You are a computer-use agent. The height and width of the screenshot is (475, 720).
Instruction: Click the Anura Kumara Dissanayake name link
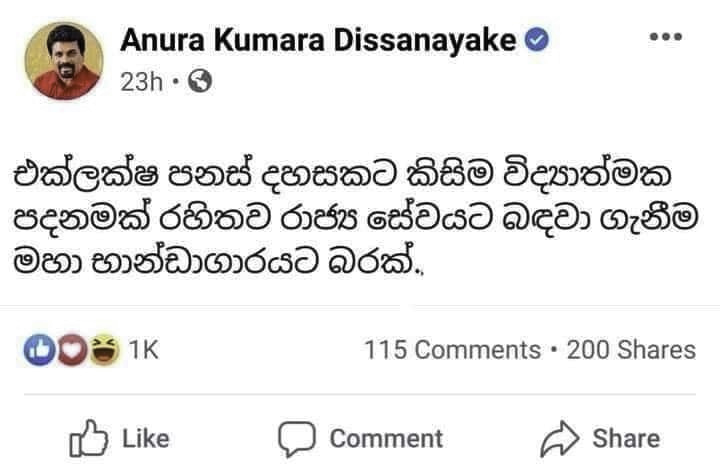click(x=318, y=40)
